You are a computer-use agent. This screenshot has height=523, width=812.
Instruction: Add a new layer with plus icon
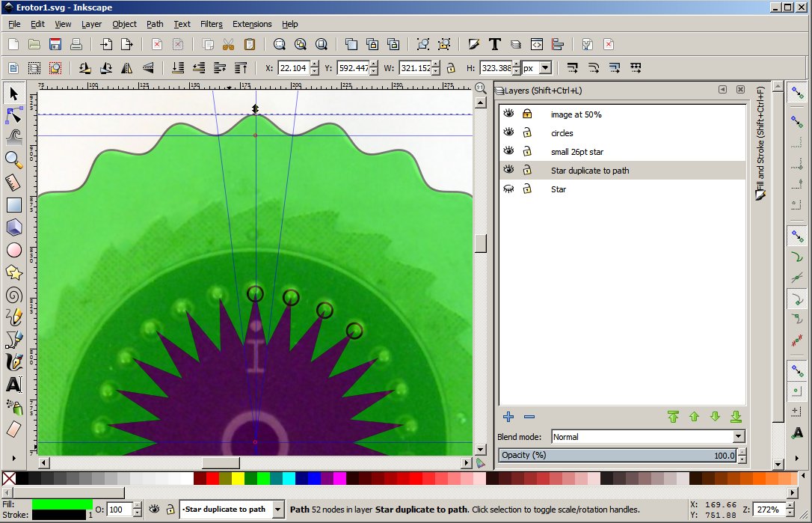508,417
